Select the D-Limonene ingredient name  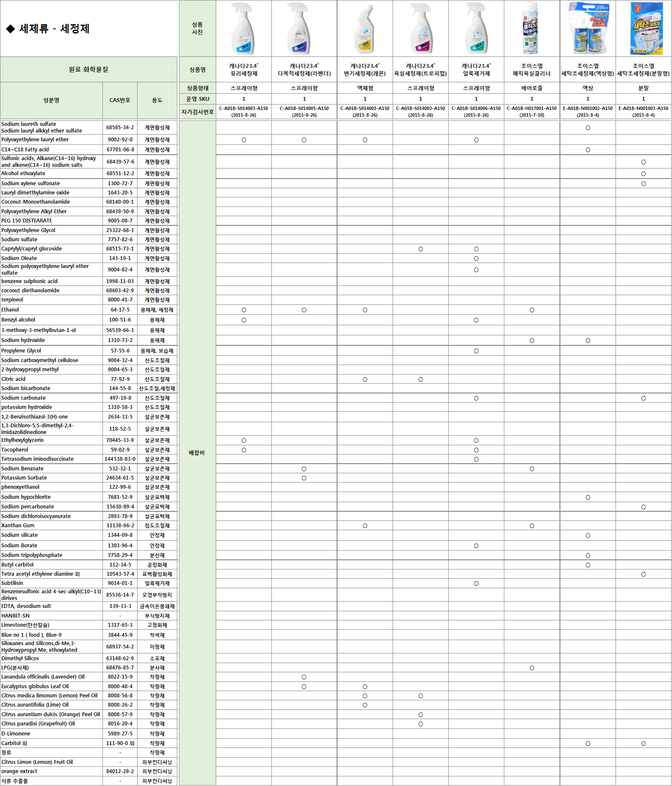tap(15, 734)
